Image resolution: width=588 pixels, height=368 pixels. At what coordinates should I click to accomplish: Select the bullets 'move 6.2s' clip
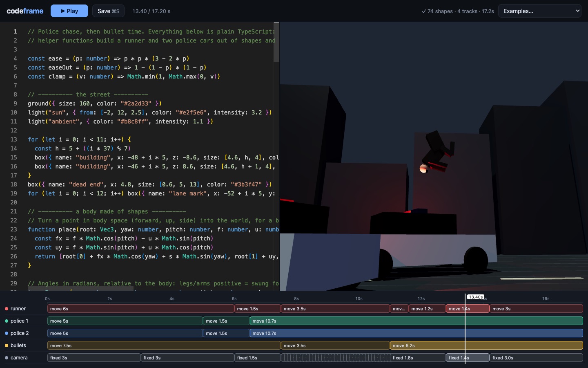(x=486, y=346)
